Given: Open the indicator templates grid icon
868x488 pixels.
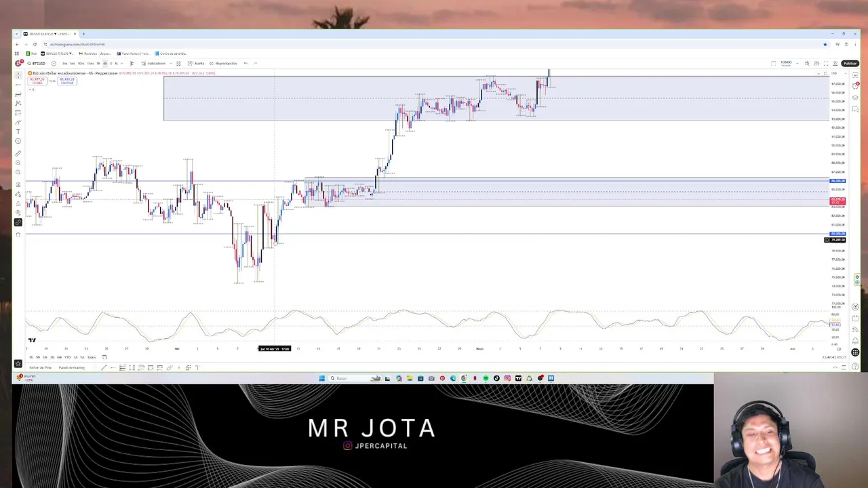Looking at the screenshot, I should [178, 63].
